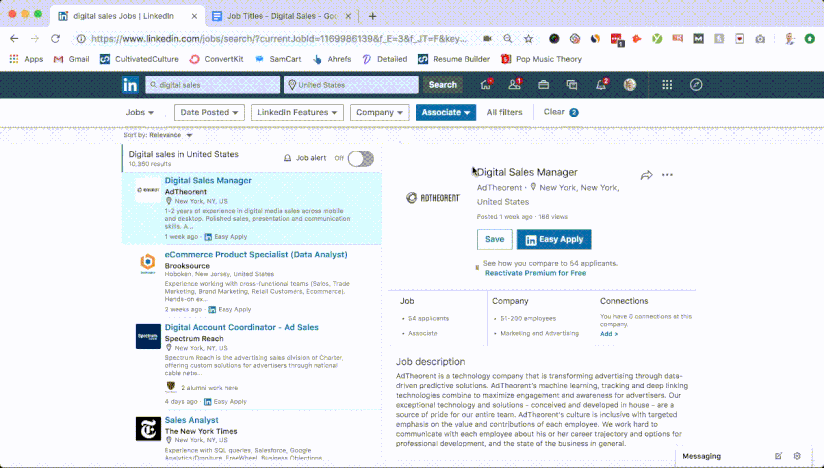Viewport: 824px width, 468px height.
Task: Open eCommerce Product Specialist job listing
Action: [256, 255]
